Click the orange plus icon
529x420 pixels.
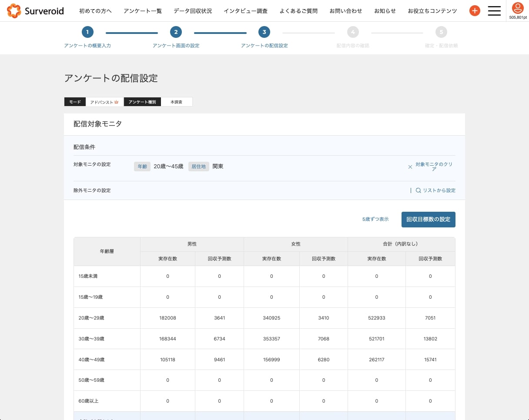(x=475, y=11)
